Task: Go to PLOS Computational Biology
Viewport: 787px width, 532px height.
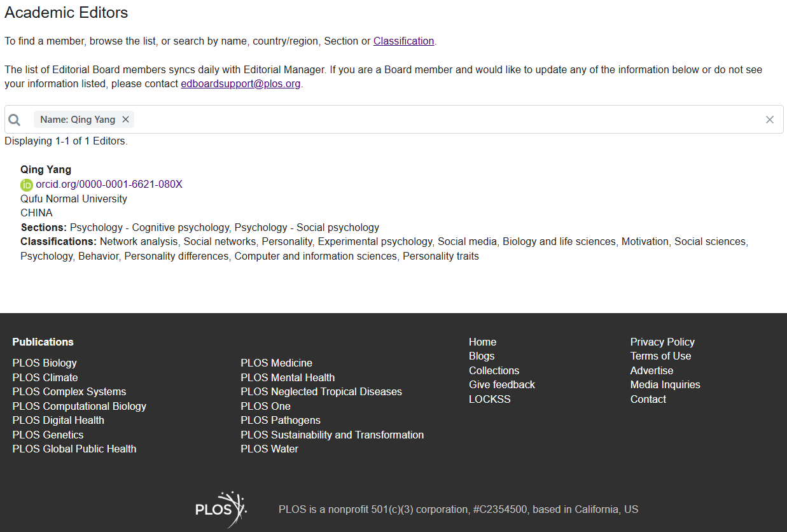Action: [x=79, y=407]
